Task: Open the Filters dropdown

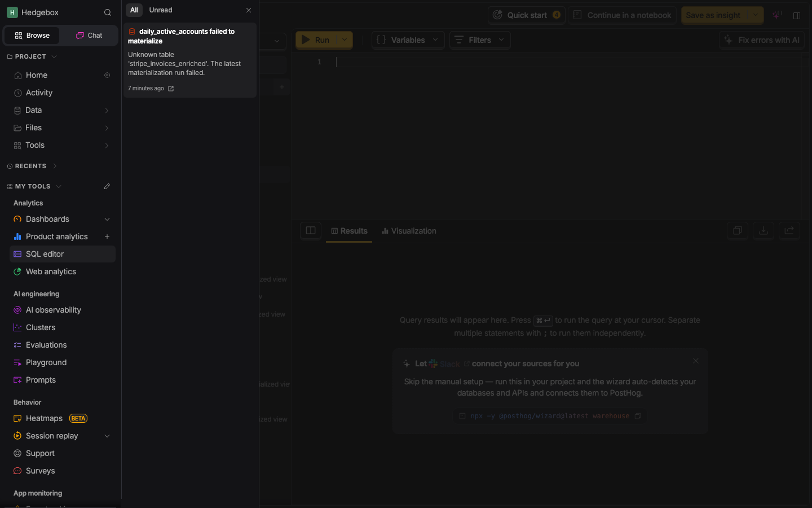Action: (x=480, y=40)
